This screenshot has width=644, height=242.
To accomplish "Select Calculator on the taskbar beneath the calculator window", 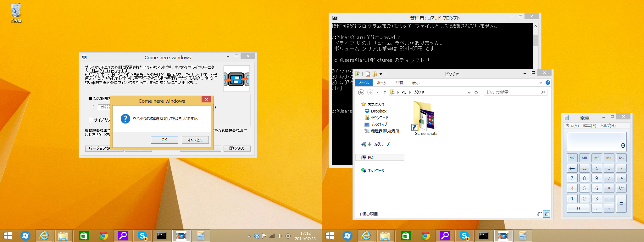I will pyautogui.click(x=523, y=236).
